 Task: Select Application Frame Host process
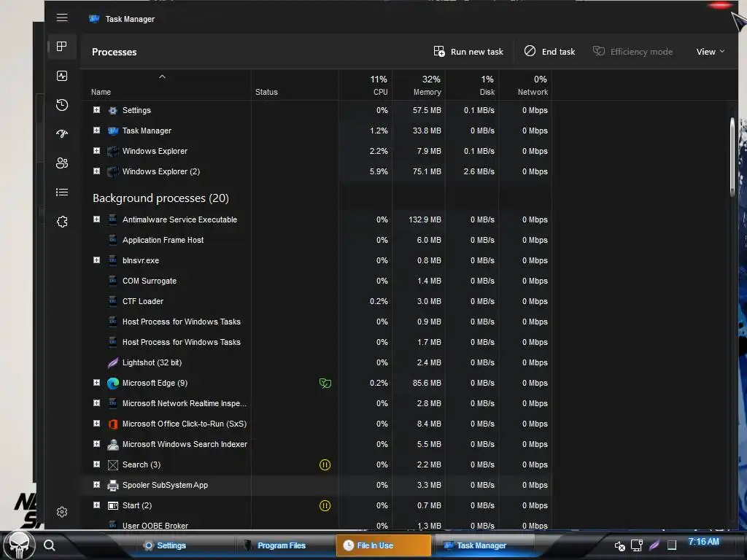tap(163, 240)
